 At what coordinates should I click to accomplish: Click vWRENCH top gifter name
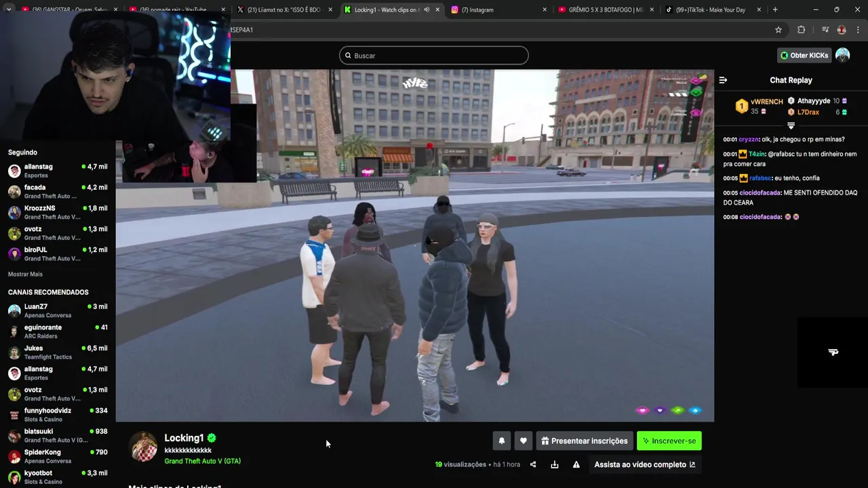coord(767,102)
